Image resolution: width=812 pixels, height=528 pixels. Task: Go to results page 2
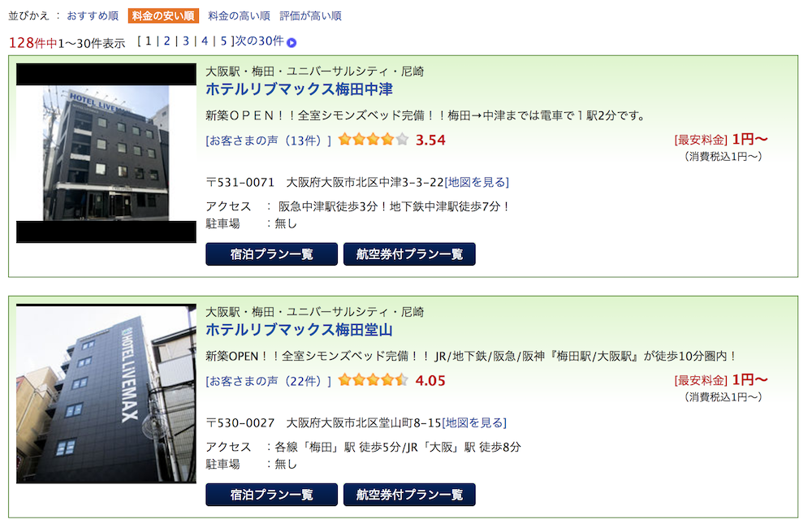[x=166, y=41]
